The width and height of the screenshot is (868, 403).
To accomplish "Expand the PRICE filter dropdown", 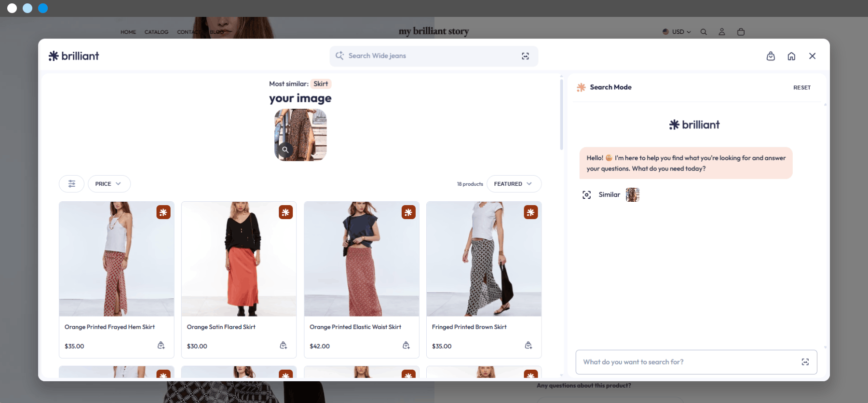I will click(x=109, y=184).
